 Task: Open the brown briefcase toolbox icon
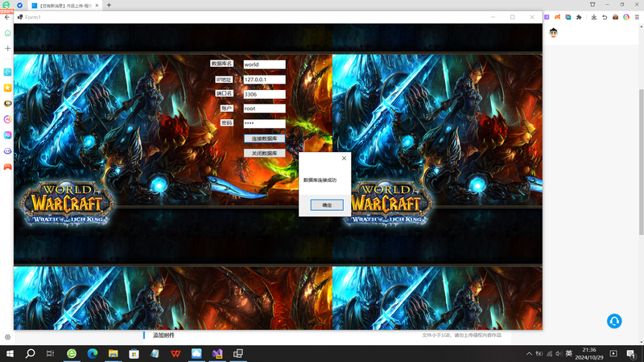tap(615, 17)
